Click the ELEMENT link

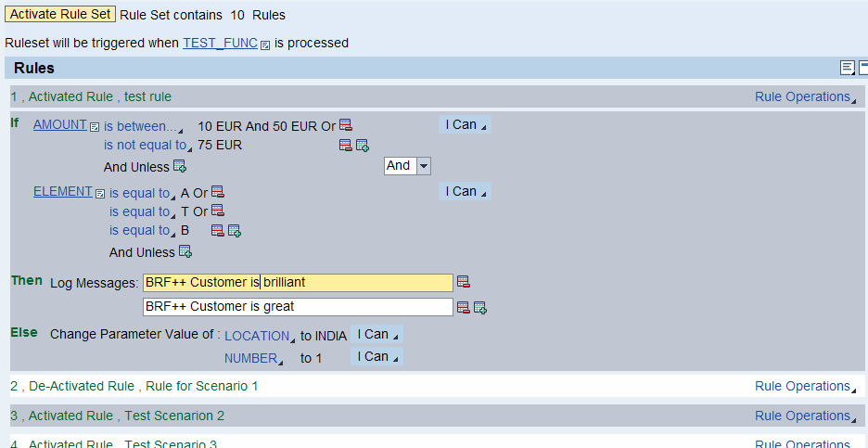[x=62, y=192]
